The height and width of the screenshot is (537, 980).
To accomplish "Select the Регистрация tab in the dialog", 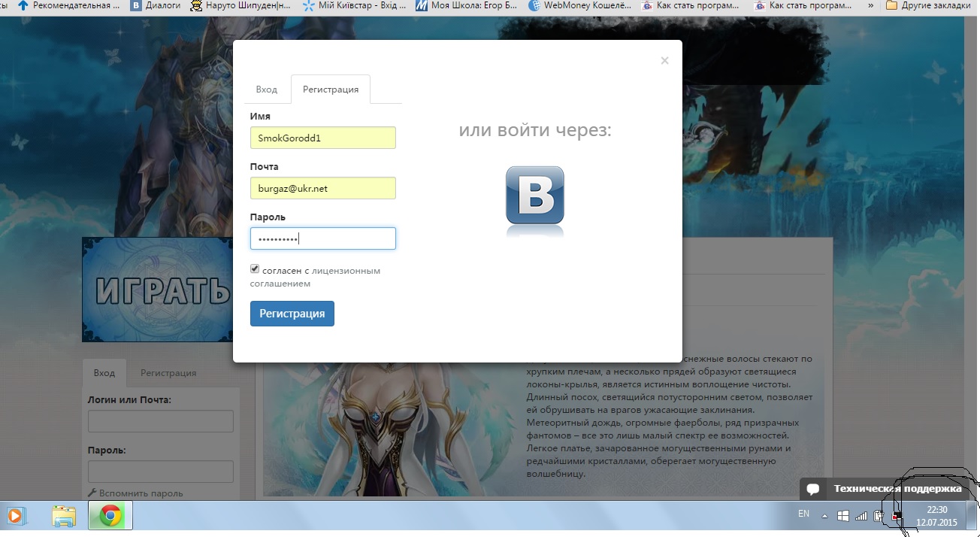I will click(x=331, y=89).
